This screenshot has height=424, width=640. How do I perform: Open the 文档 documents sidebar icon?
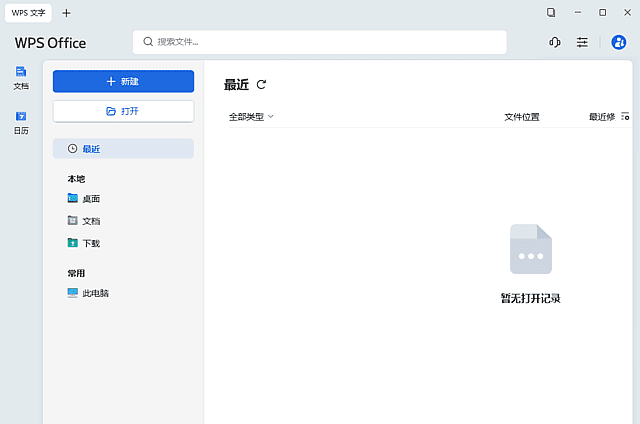pyautogui.click(x=21, y=78)
